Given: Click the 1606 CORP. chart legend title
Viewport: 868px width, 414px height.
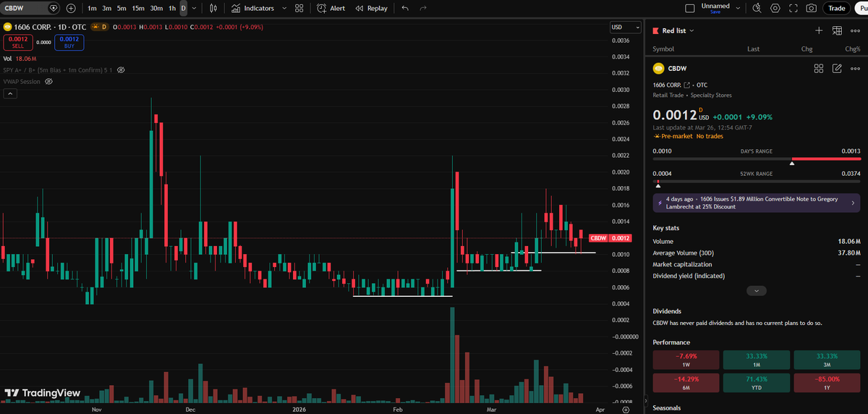Looking at the screenshot, I should (x=49, y=27).
